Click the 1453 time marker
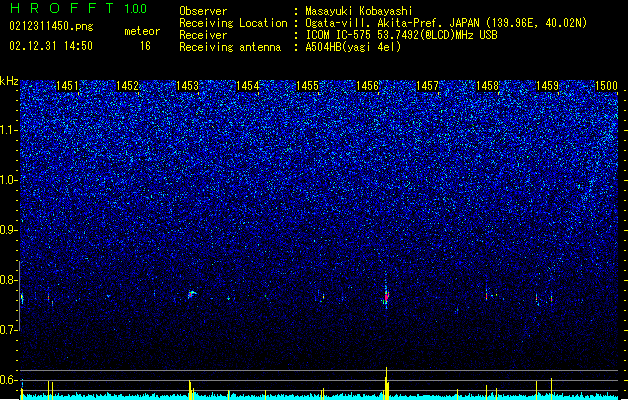 pos(187,85)
